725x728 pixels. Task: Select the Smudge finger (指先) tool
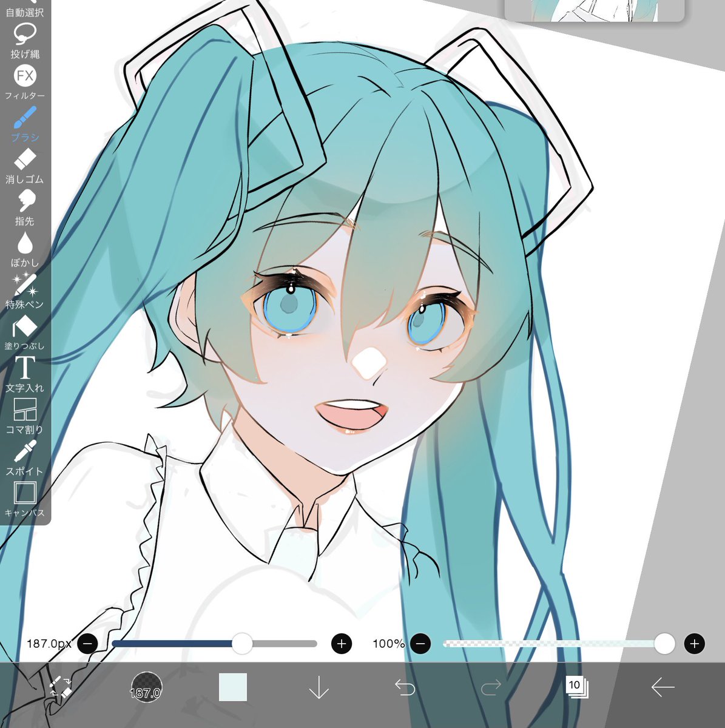[25, 208]
